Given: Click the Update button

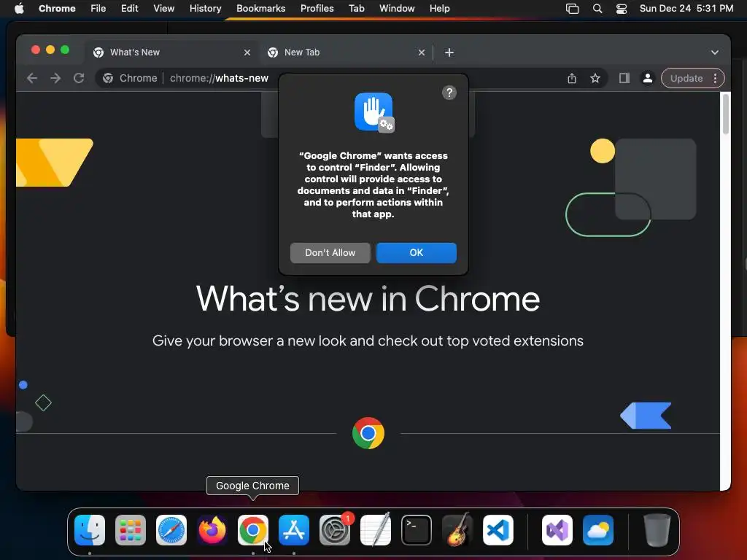Looking at the screenshot, I should click(x=686, y=78).
